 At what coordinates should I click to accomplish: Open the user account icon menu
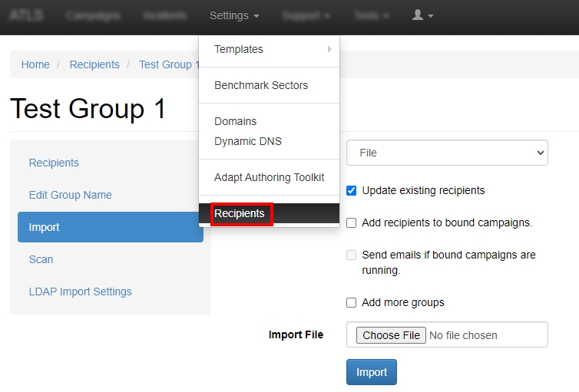422,15
